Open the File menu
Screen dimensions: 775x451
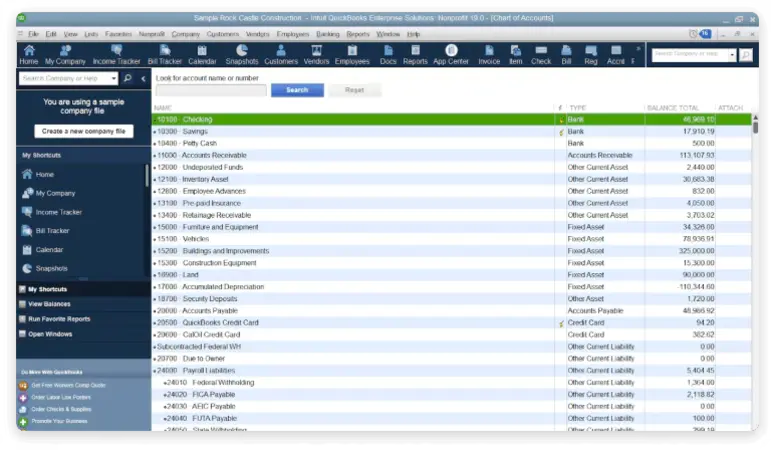click(33, 34)
